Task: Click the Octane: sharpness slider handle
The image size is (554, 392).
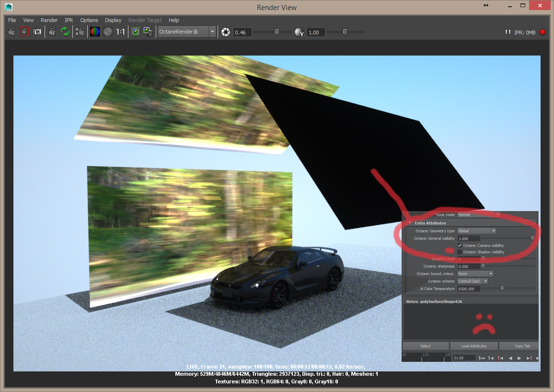Action: 484,266
